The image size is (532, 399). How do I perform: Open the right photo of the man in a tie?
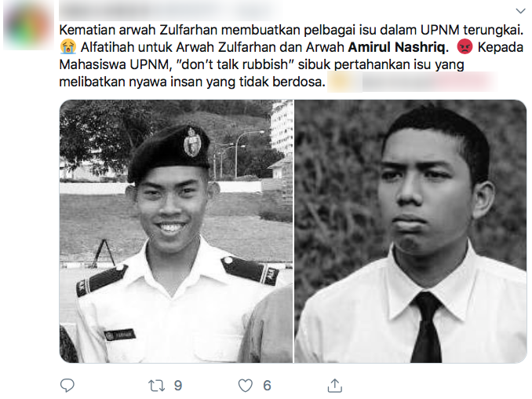(410, 231)
